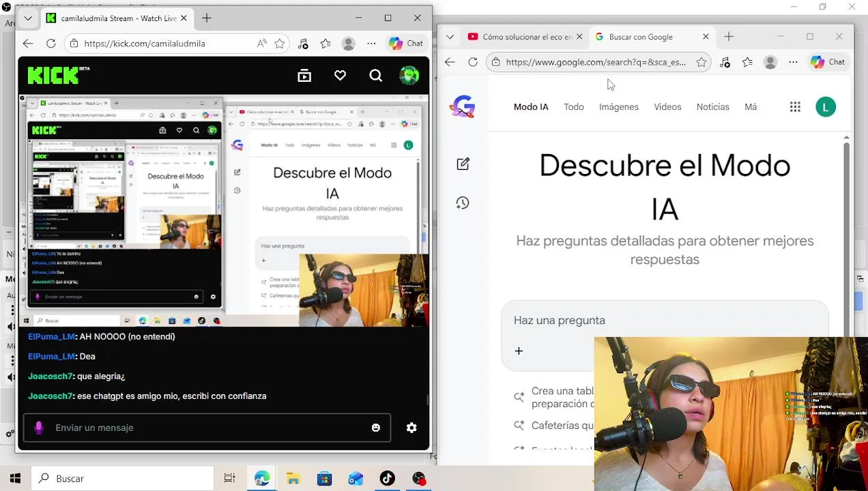868x491 pixels.
Task: Go back in the Google browser window
Action: tap(450, 62)
